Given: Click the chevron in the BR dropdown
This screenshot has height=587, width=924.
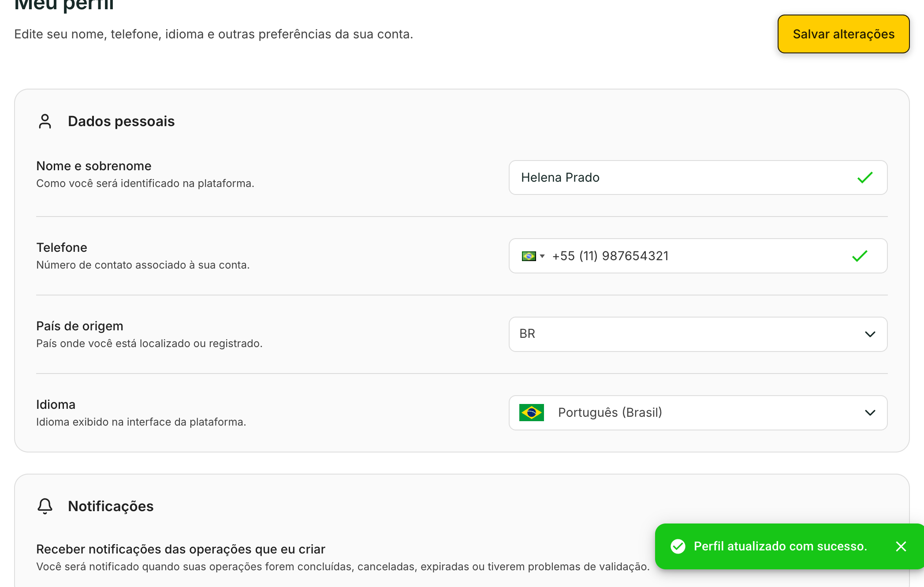Looking at the screenshot, I should 870,334.
